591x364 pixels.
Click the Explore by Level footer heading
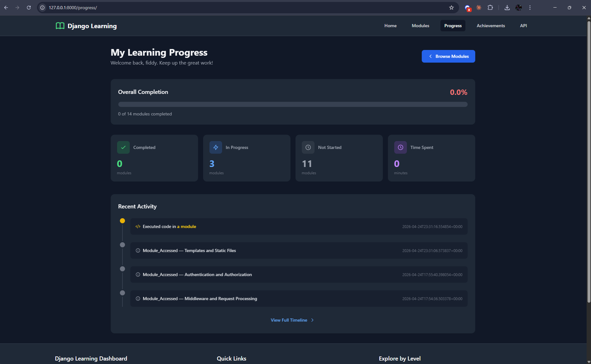[x=400, y=358]
